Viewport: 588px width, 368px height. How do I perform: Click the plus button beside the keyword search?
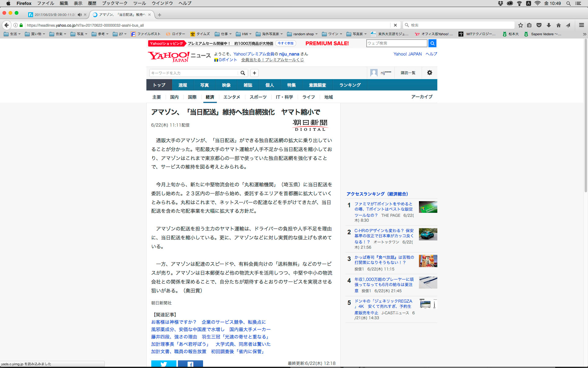tap(254, 73)
